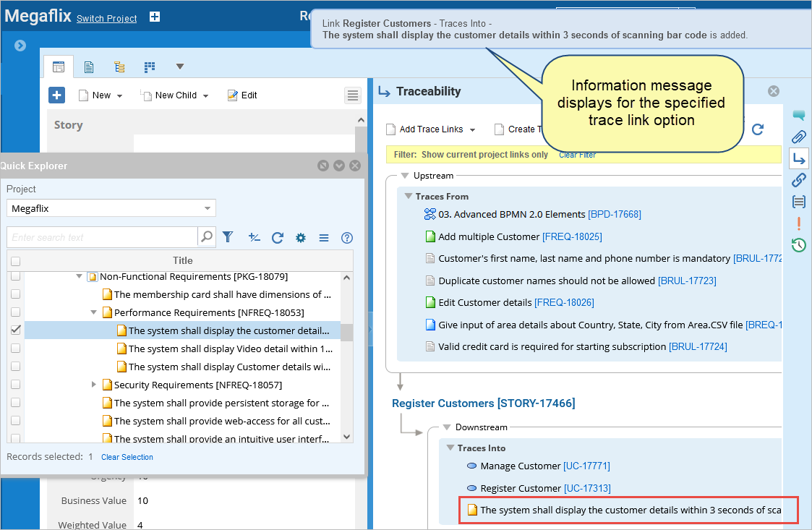
Task: Expand the left navigation panel arrow
Action: (x=20, y=46)
